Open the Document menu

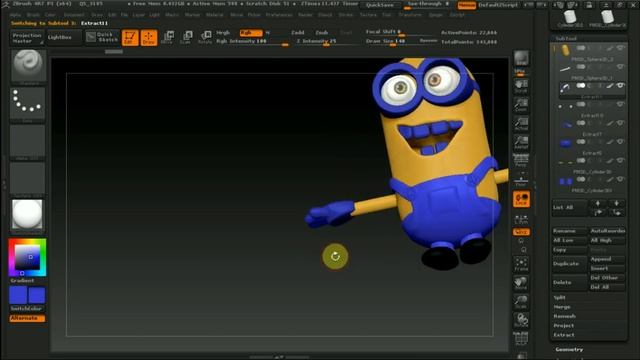point(74,15)
